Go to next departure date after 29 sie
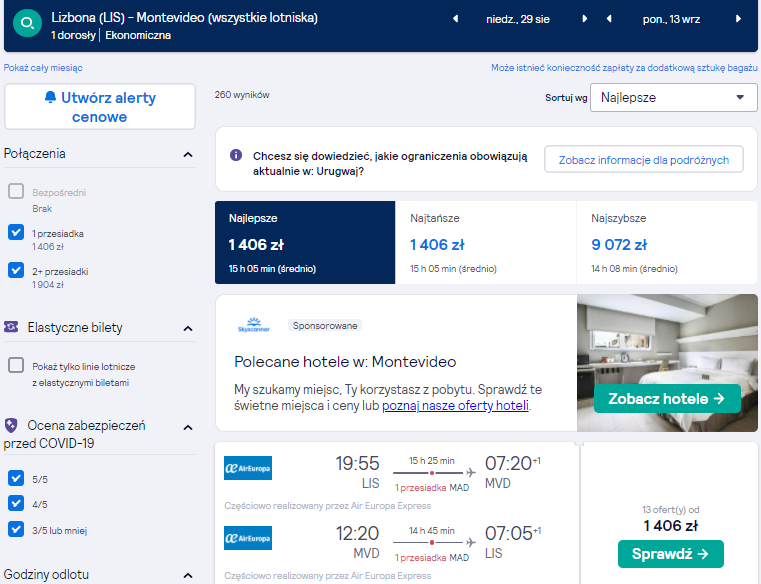Screen dimensions: 761x584 tap(584, 19)
